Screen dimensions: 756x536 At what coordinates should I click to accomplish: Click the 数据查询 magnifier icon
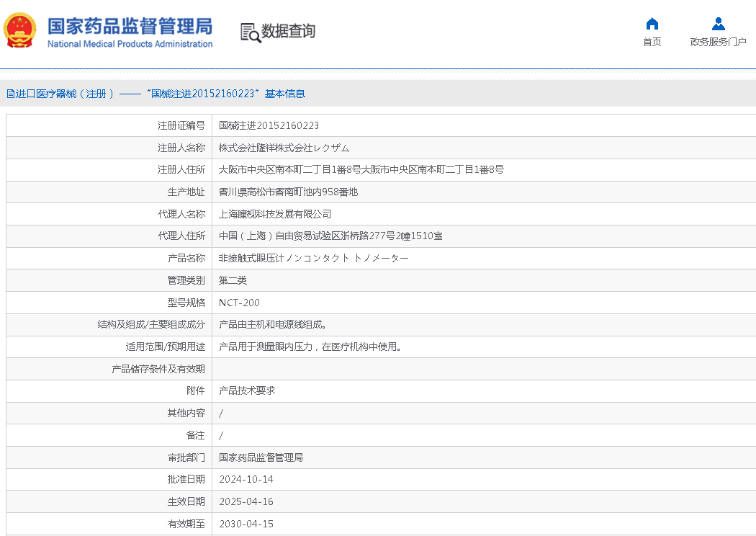[251, 33]
